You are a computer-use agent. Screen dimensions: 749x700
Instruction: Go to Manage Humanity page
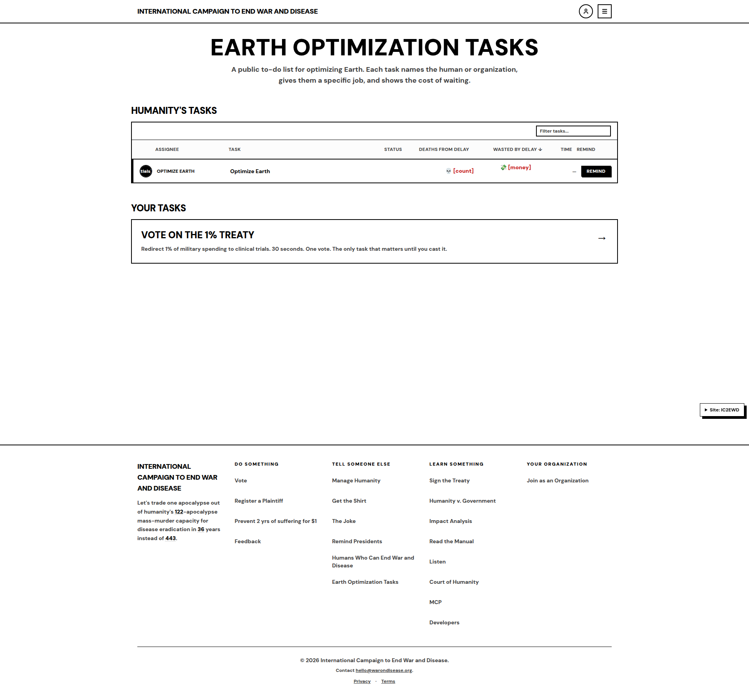tap(356, 480)
